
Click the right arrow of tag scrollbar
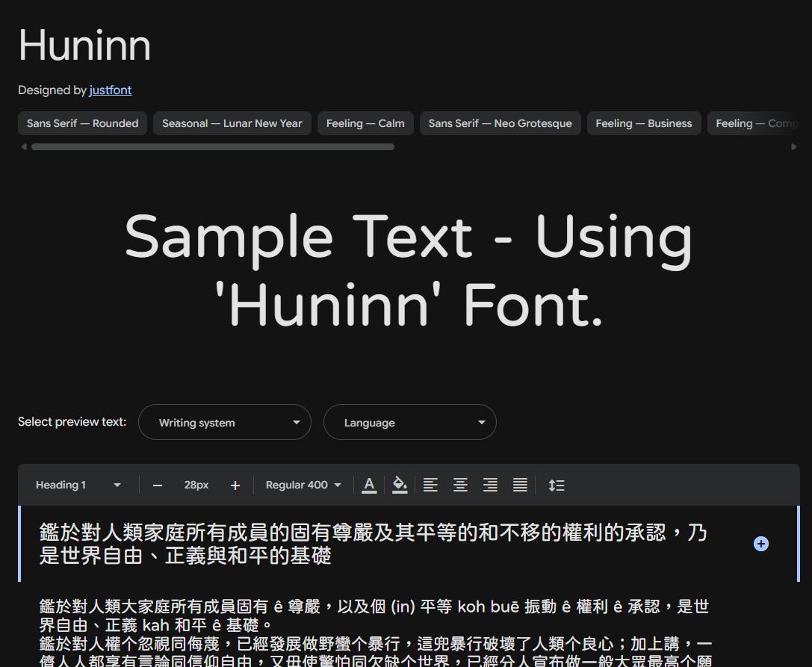point(794,147)
